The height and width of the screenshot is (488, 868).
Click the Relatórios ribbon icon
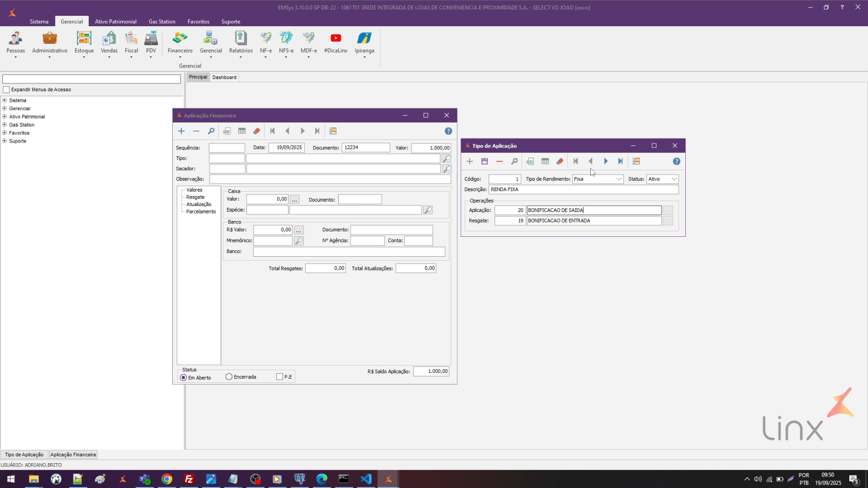[241, 42]
